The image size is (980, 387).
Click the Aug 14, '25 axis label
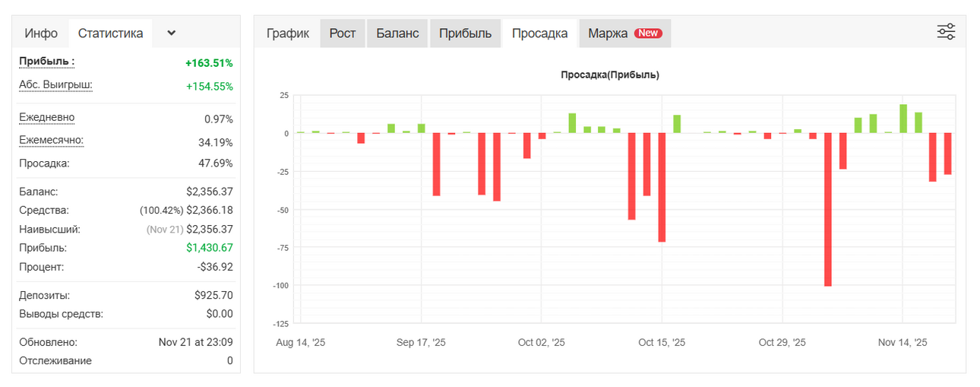(x=301, y=343)
